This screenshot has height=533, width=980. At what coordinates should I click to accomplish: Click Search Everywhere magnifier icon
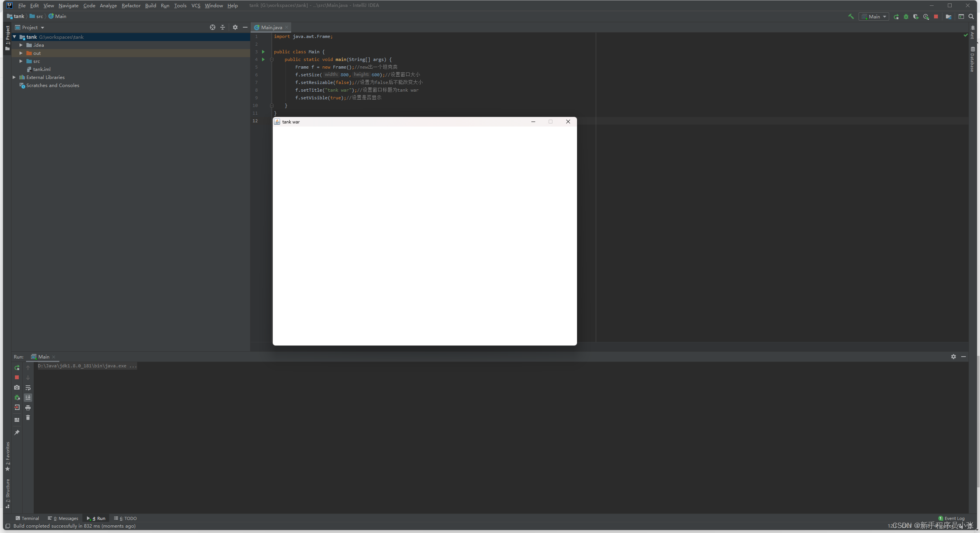pos(971,16)
